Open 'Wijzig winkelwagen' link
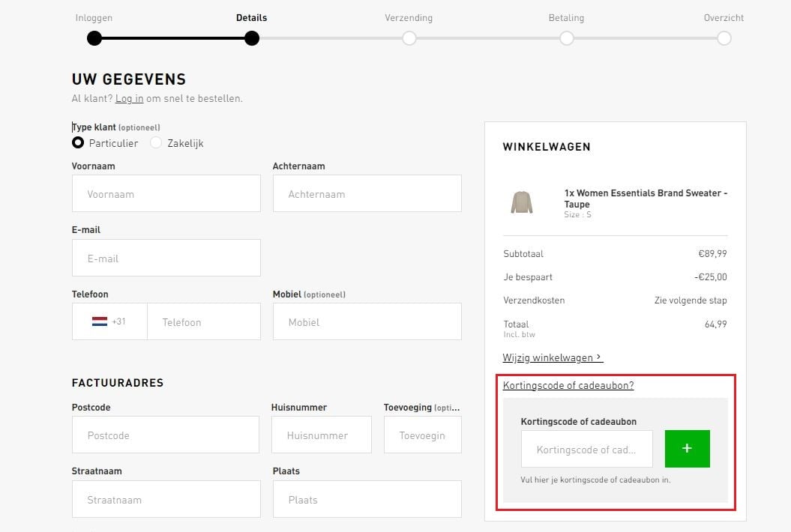The height and width of the screenshot is (532, 791). click(x=553, y=358)
